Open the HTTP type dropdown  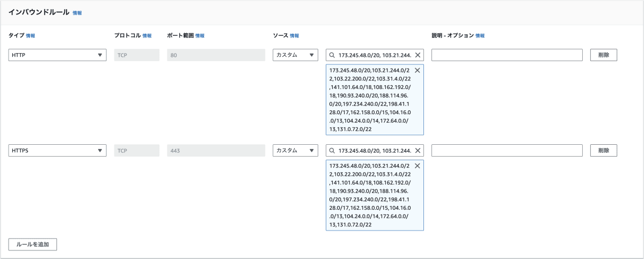(57, 55)
